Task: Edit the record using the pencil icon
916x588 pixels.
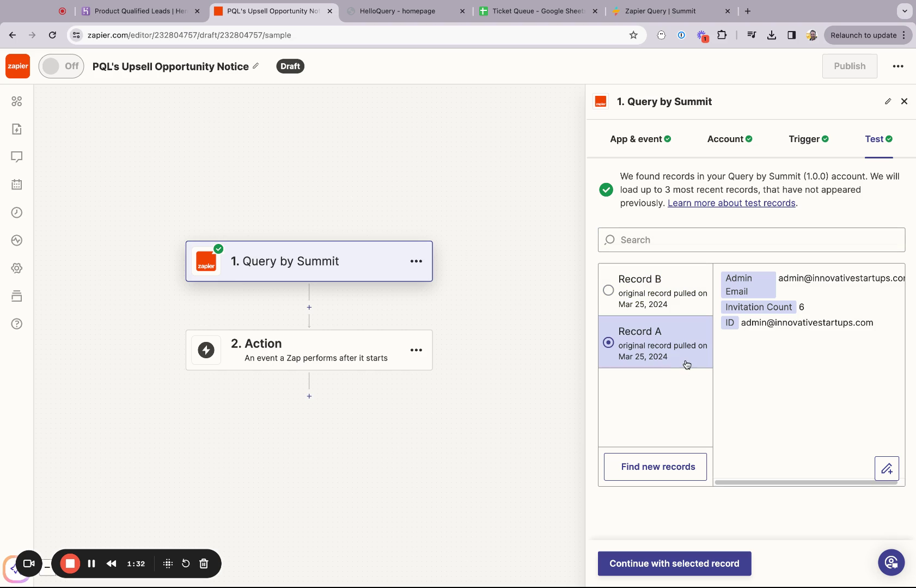Action: (x=887, y=468)
